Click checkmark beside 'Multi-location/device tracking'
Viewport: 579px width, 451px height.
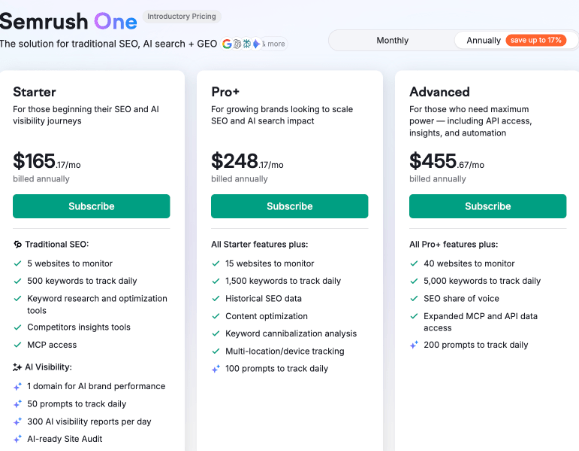click(216, 351)
